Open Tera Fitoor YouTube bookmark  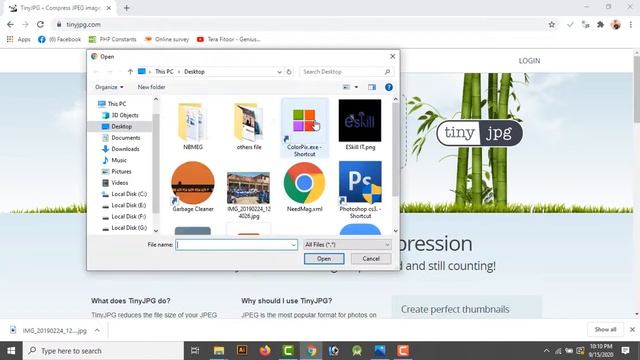(229, 39)
